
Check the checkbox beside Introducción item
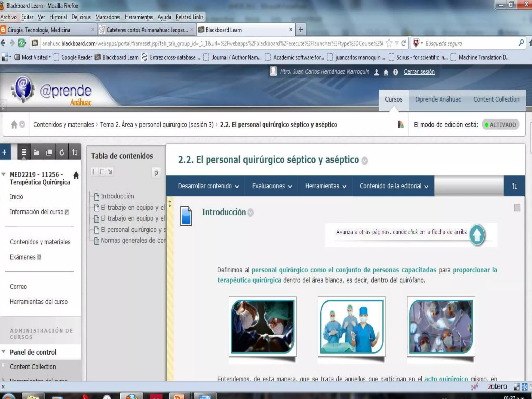click(517, 208)
